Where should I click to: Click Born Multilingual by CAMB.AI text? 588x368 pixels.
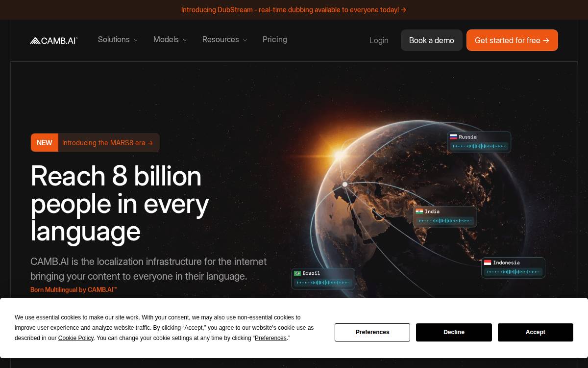point(73,290)
